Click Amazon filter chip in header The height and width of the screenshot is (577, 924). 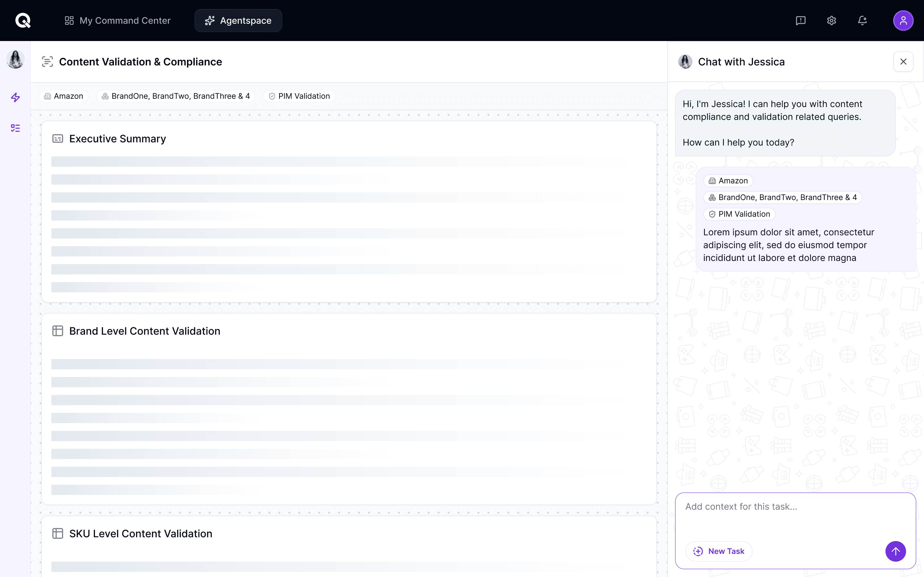[x=64, y=96]
